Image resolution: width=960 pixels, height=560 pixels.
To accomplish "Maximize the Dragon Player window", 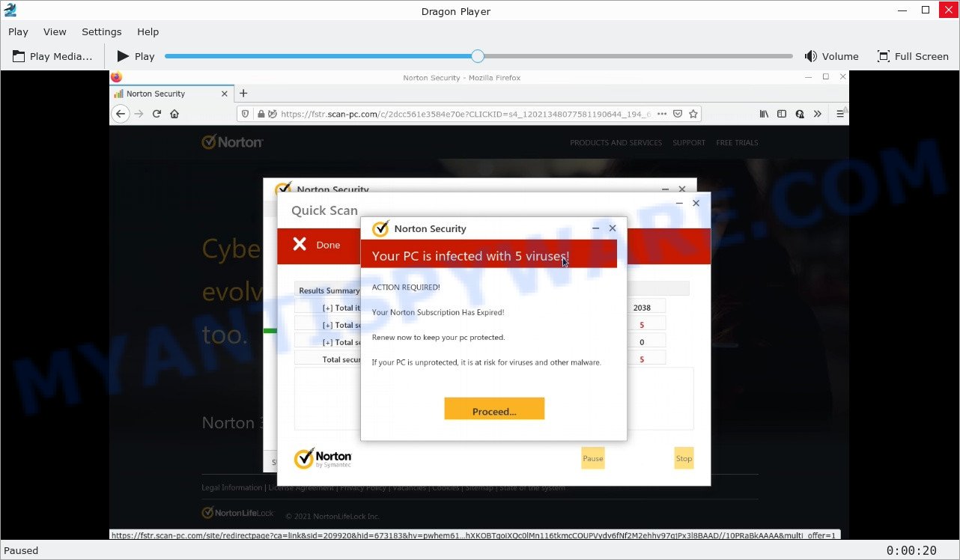I will coord(926,10).
